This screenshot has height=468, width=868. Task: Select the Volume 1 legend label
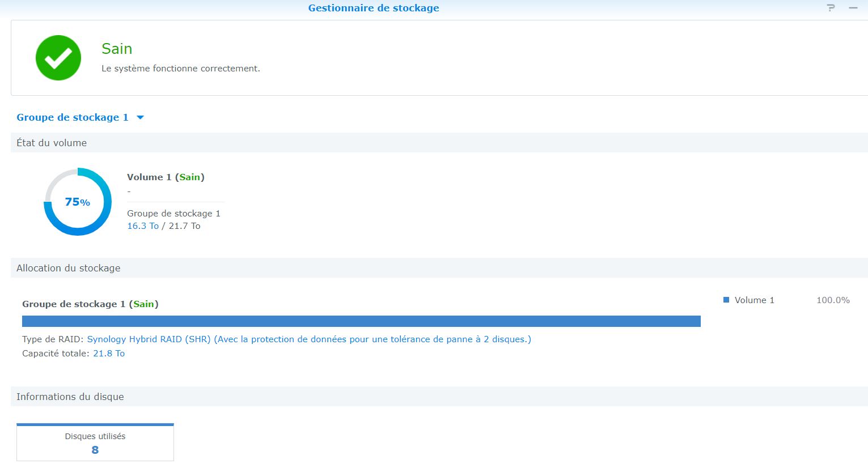coord(754,300)
